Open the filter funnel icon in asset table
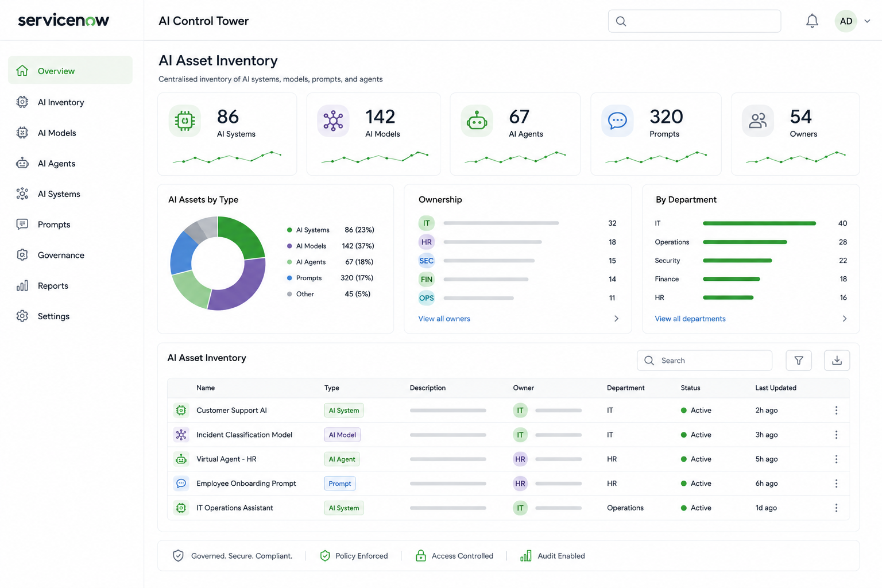 pos(799,360)
